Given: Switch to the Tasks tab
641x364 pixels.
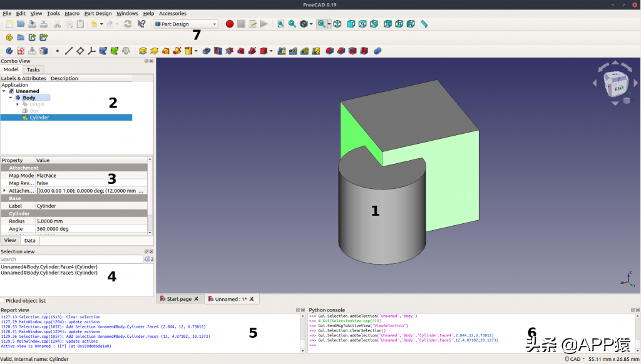Looking at the screenshot, I should coord(33,69).
